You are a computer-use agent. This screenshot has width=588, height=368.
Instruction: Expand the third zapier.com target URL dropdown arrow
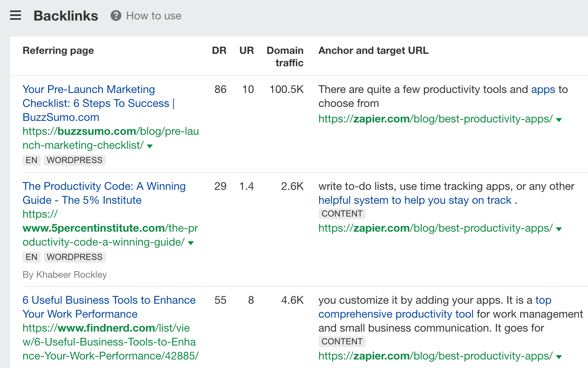(x=559, y=357)
